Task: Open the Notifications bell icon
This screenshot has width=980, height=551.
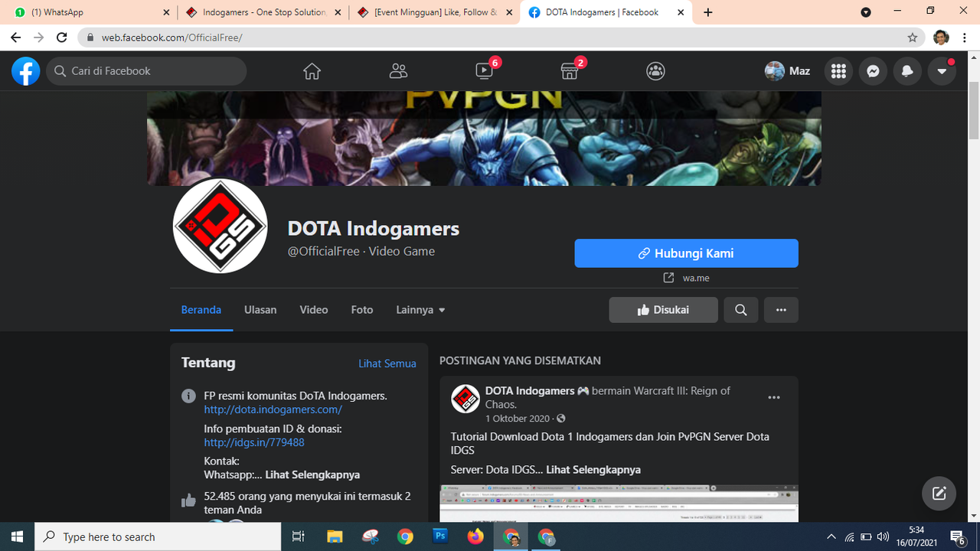Action: pyautogui.click(x=907, y=71)
